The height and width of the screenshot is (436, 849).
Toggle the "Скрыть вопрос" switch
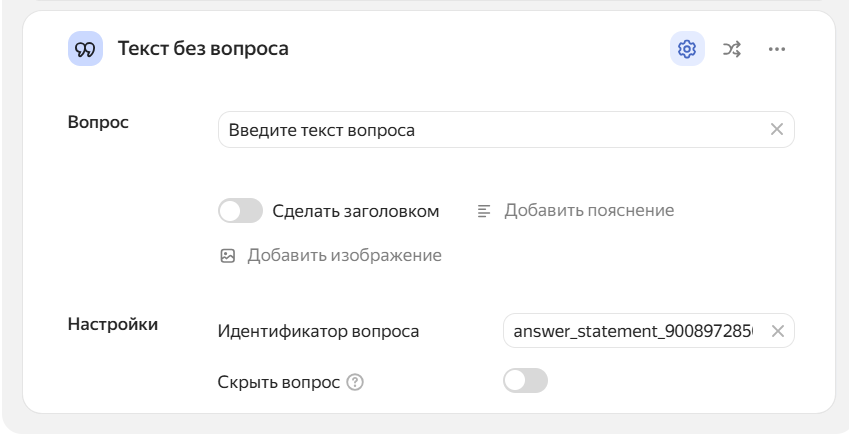526,382
